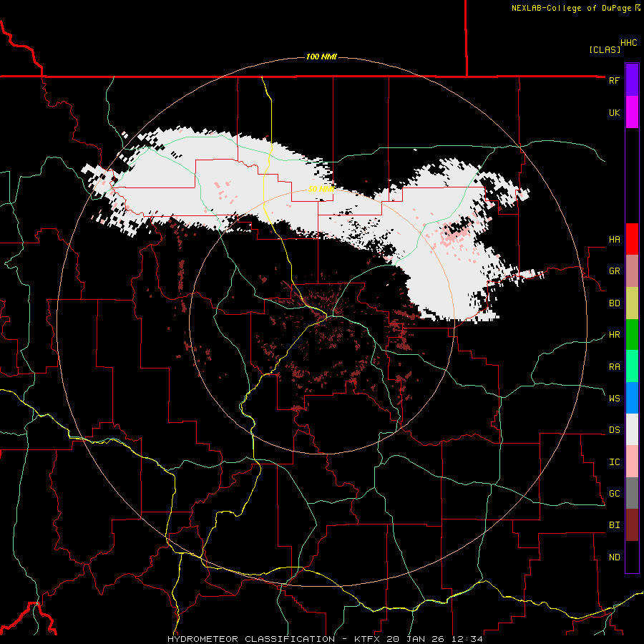Screen dimensions: 644x644
Task: Click the 100 NMI range ring label
Action: 321,57
